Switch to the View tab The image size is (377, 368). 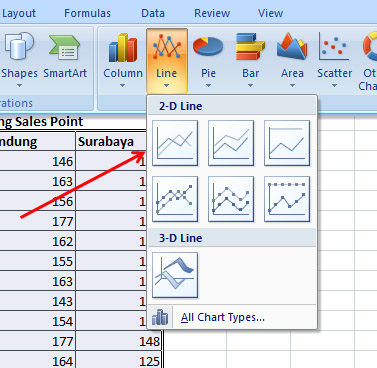pyautogui.click(x=270, y=13)
